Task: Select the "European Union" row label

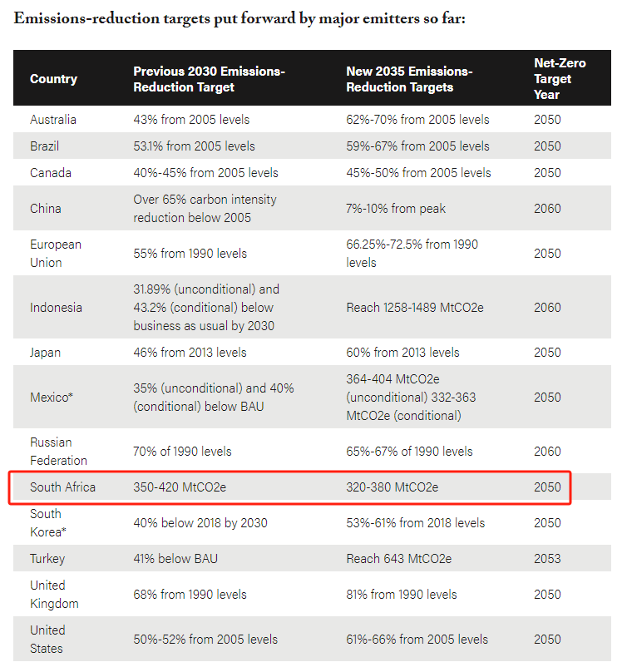Action: [x=56, y=254]
